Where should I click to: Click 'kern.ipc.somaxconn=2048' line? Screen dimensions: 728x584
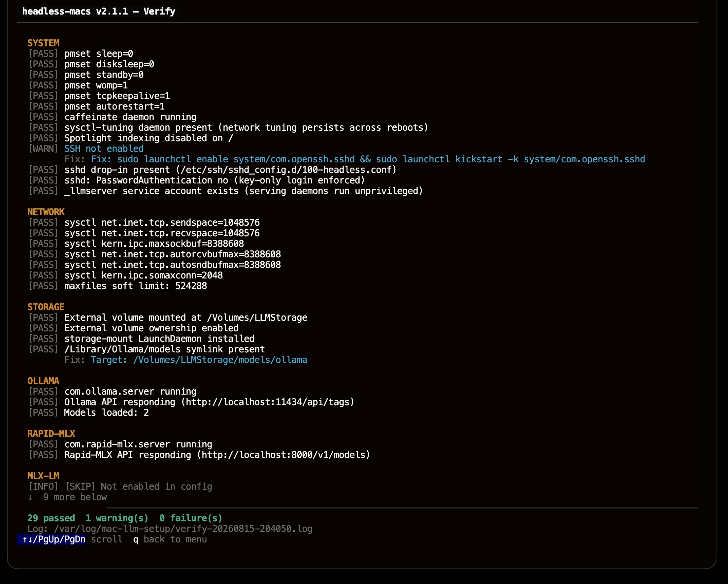[x=144, y=276]
